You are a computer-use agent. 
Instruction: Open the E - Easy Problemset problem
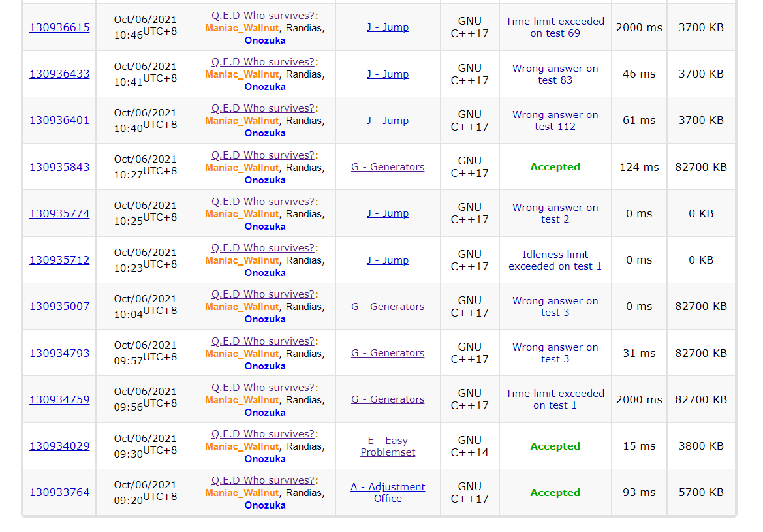pyautogui.click(x=388, y=446)
